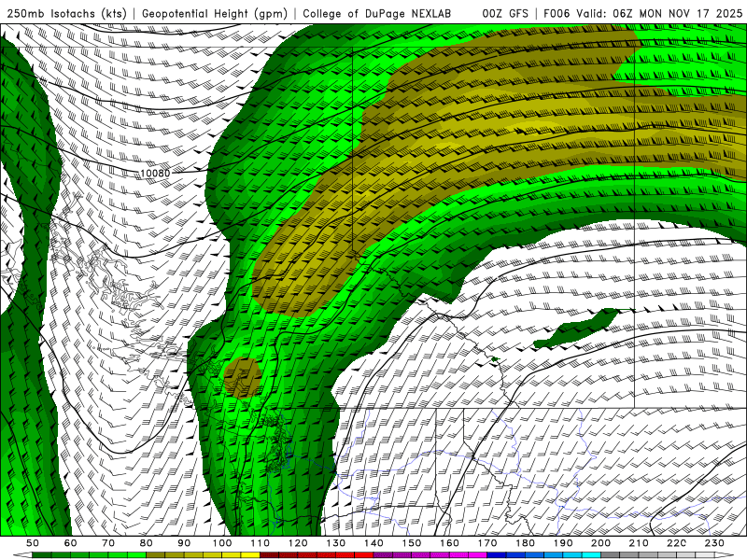Click the legend value '210'

click(639, 543)
